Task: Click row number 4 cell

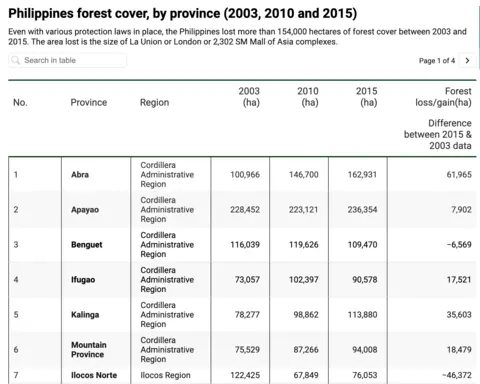Action: click(16, 280)
